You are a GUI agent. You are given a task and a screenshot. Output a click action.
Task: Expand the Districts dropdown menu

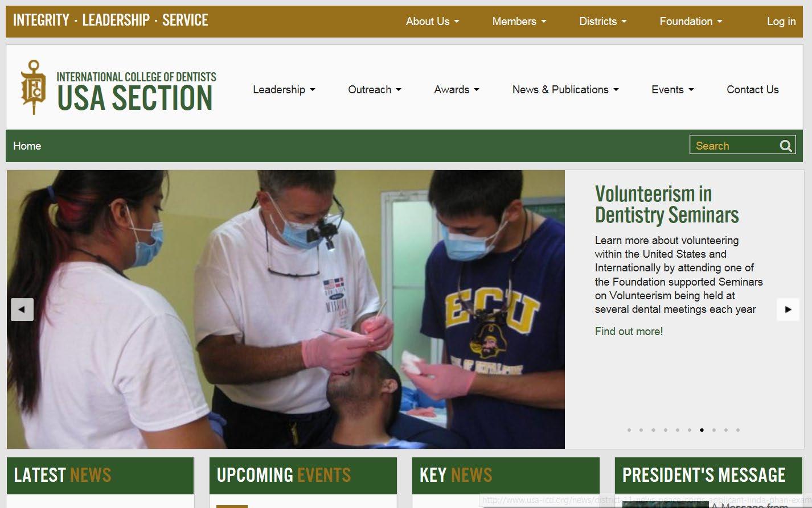[x=602, y=21]
